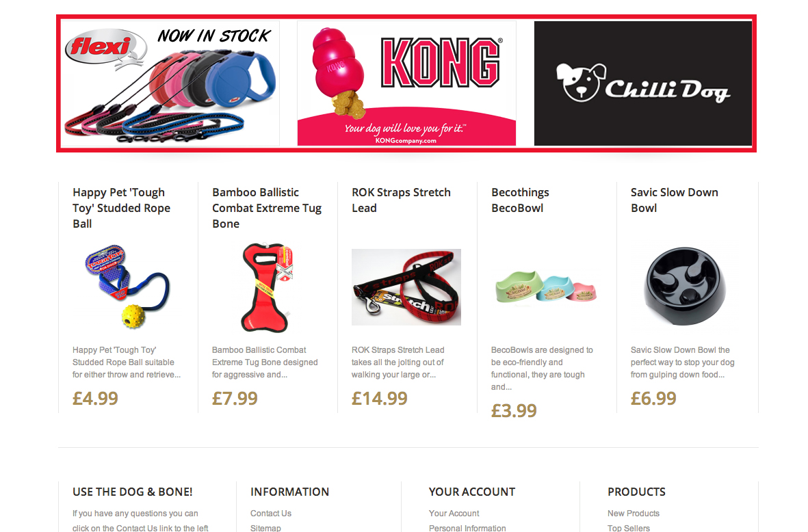The height and width of the screenshot is (532, 808).
Task: Open Top Sellers link
Action: 629,528
